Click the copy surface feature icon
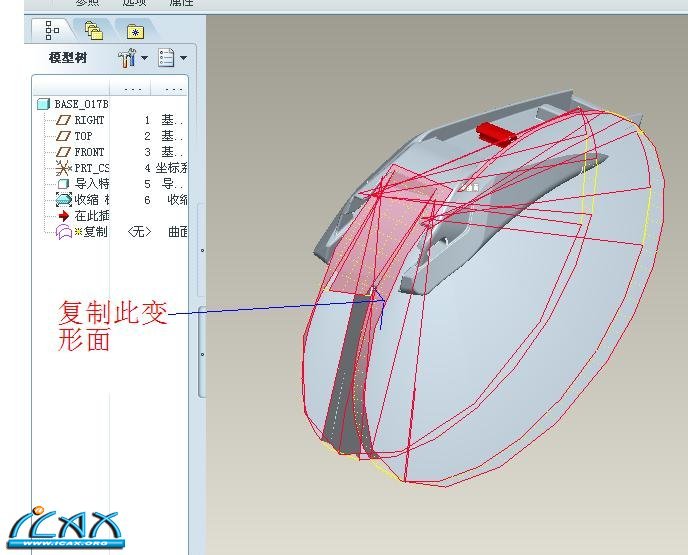688x555 pixels. (64, 232)
